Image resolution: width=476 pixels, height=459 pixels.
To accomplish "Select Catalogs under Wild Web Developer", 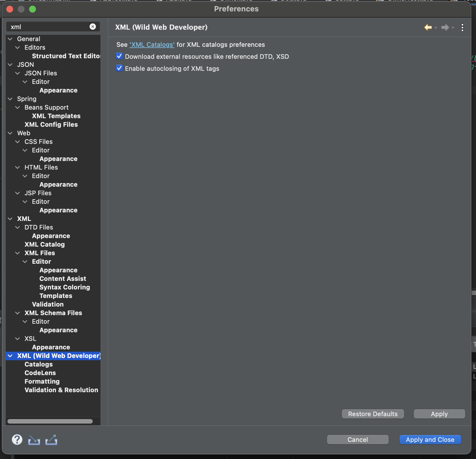I will tap(39, 364).
